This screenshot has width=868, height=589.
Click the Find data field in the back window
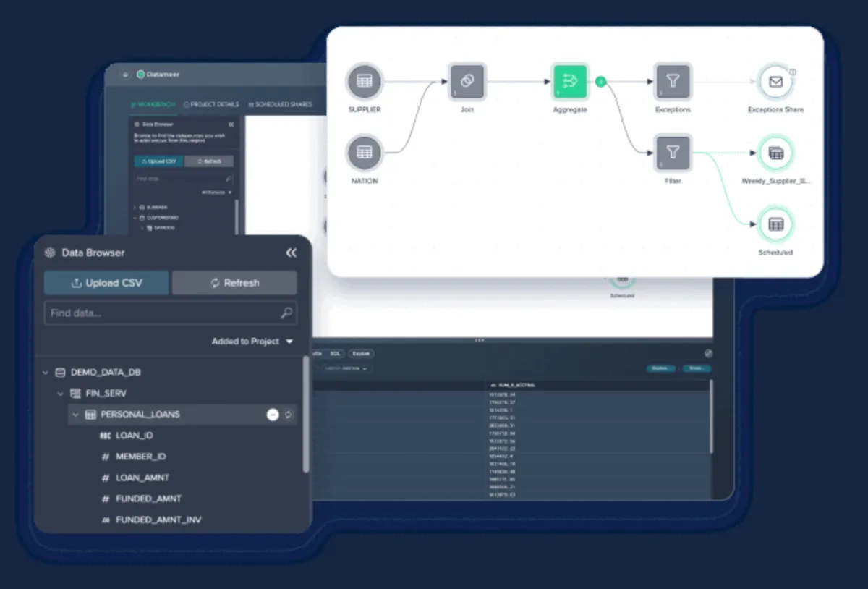184,179
